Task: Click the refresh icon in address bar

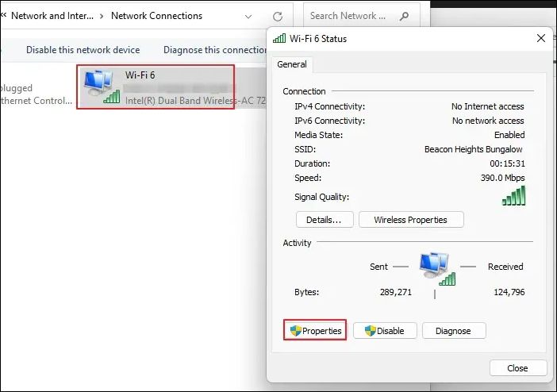Action: [277, 16]
